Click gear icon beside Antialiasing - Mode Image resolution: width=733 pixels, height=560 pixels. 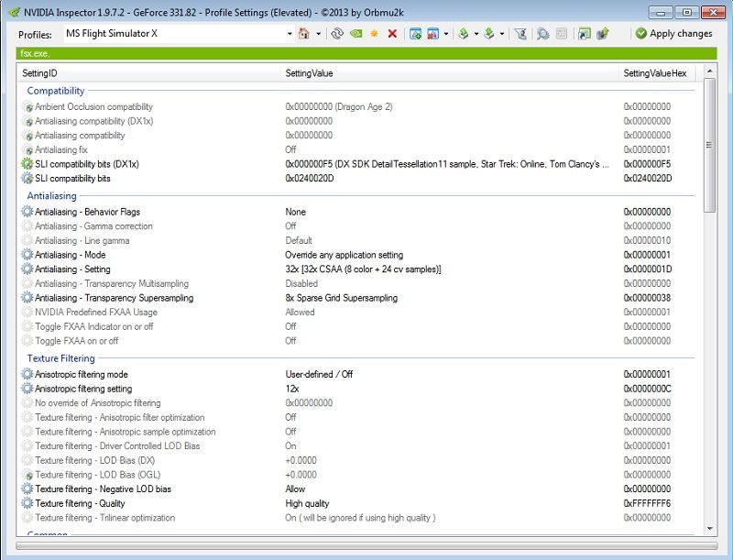point(27,255)
